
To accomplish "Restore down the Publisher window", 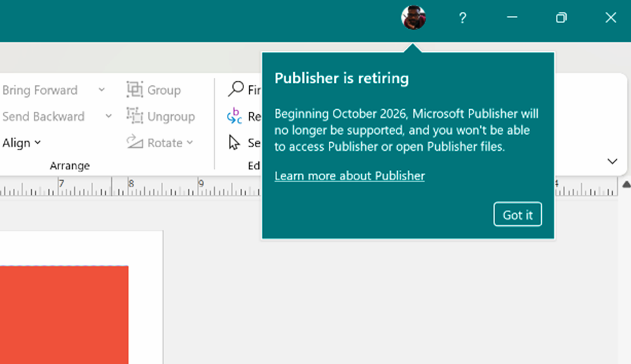I will pyautogui.click(x=561, y=18).
